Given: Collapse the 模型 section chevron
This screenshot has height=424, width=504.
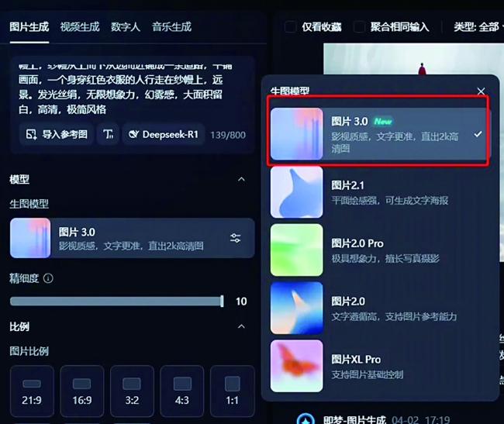Looking at the screenshot, I should pyautogui.click(x=241, y=179).
